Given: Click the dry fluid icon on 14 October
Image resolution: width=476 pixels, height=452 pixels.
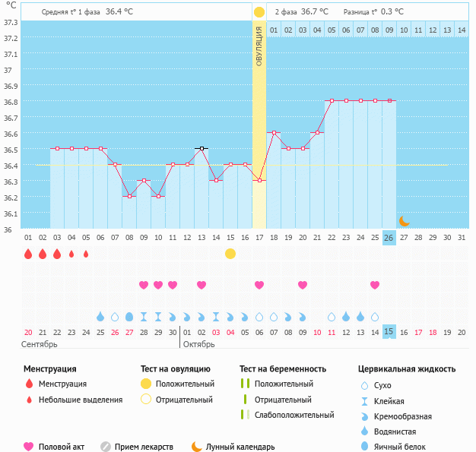Looking at the screenshot, I should [375, 317].
